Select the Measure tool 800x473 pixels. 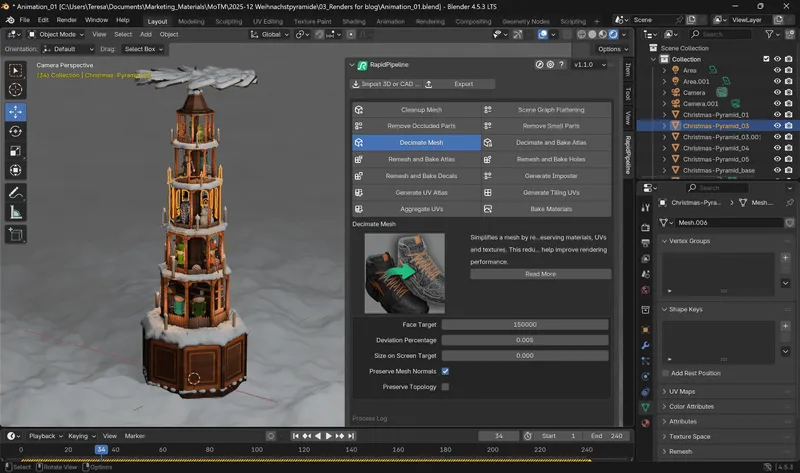(x=16, y=212)
